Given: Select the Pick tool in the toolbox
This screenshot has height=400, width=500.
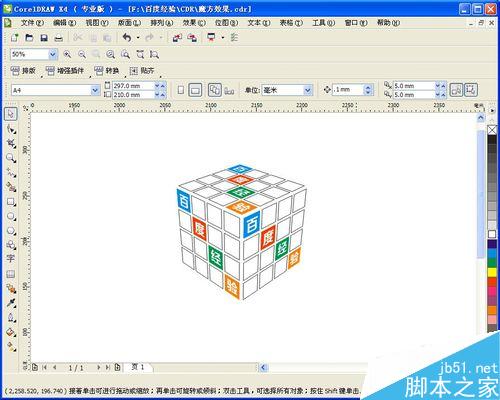Looking at the screenshot, I should [x=11, y=114].
